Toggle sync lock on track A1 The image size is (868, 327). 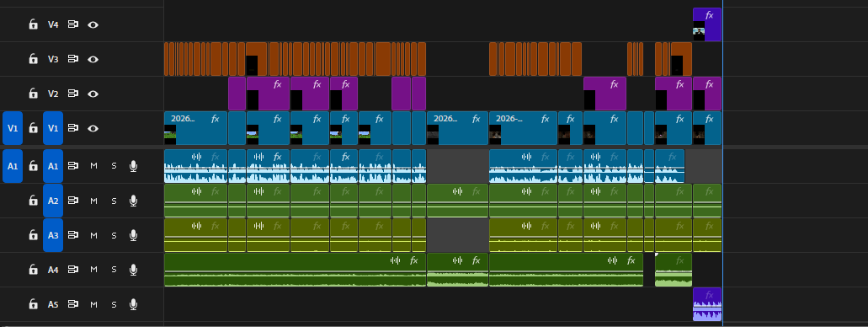click(73, 166)
